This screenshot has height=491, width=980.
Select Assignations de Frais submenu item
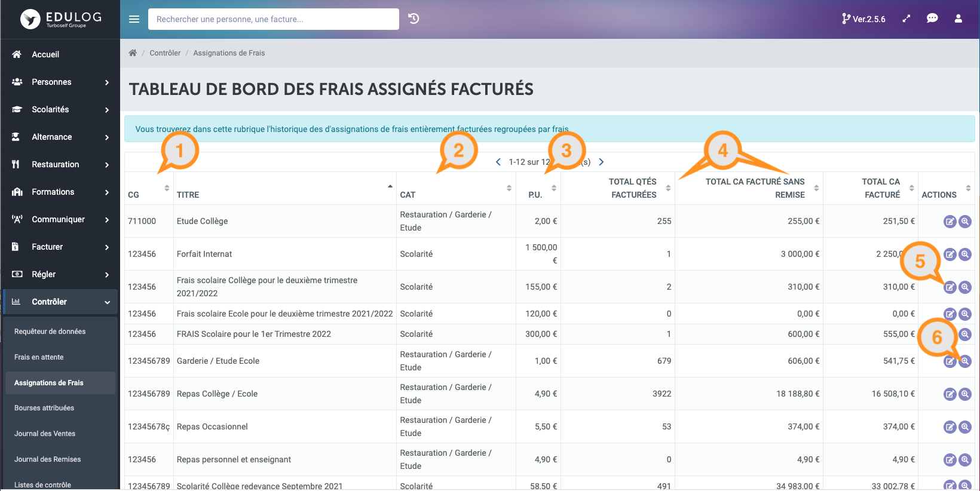point(60,383)
